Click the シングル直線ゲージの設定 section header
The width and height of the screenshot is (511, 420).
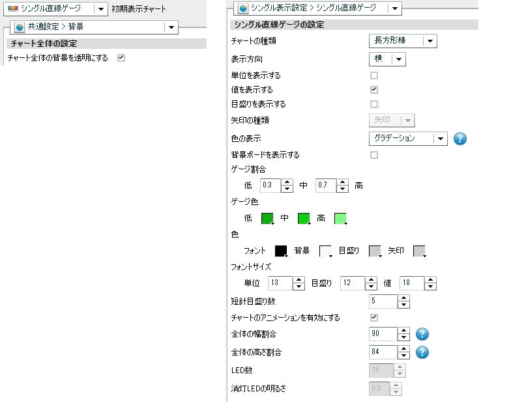[355, 25]
